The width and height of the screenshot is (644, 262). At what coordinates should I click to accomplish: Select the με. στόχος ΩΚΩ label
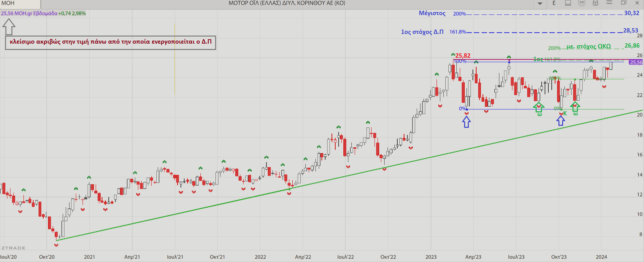tap(589, 46)
